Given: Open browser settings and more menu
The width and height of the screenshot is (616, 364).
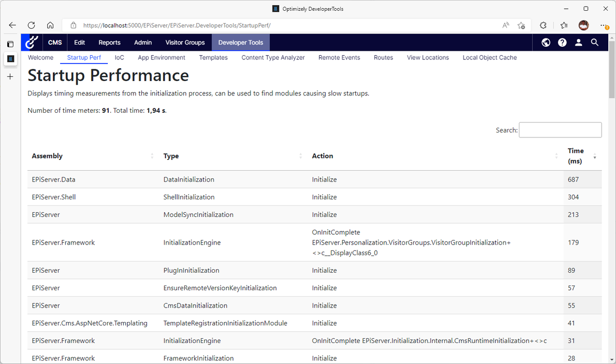Looking at the screenshot, I should click(x=604, y=25).
